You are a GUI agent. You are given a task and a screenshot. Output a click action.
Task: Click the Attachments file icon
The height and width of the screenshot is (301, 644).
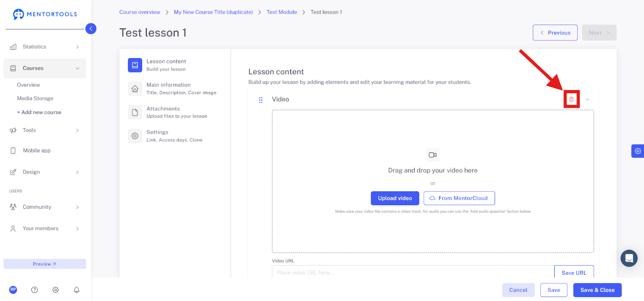135,112
